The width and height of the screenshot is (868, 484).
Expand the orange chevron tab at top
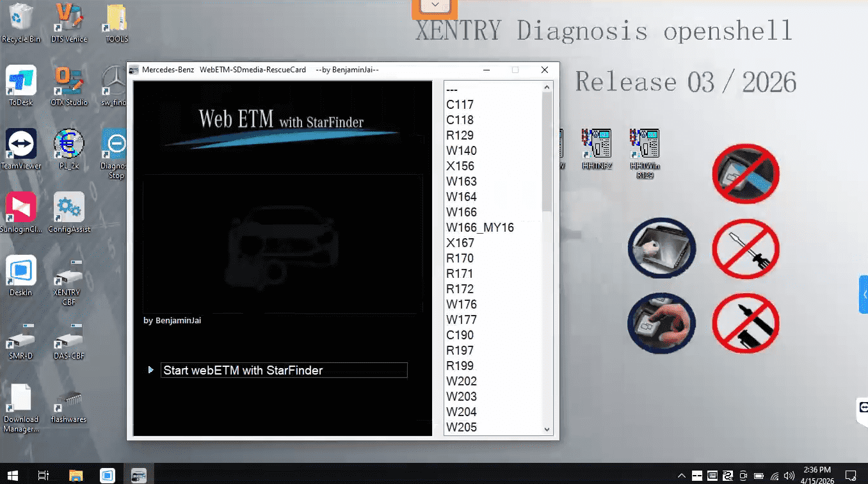pyautogui.click(x=435, y=8)
